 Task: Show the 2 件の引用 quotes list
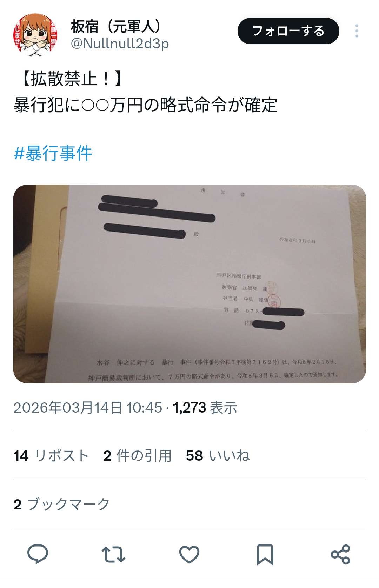(138, 456)
